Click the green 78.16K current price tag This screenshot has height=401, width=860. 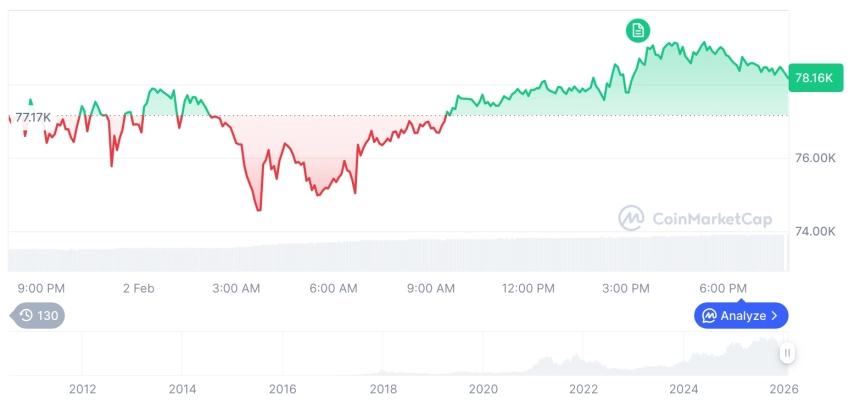812,77
